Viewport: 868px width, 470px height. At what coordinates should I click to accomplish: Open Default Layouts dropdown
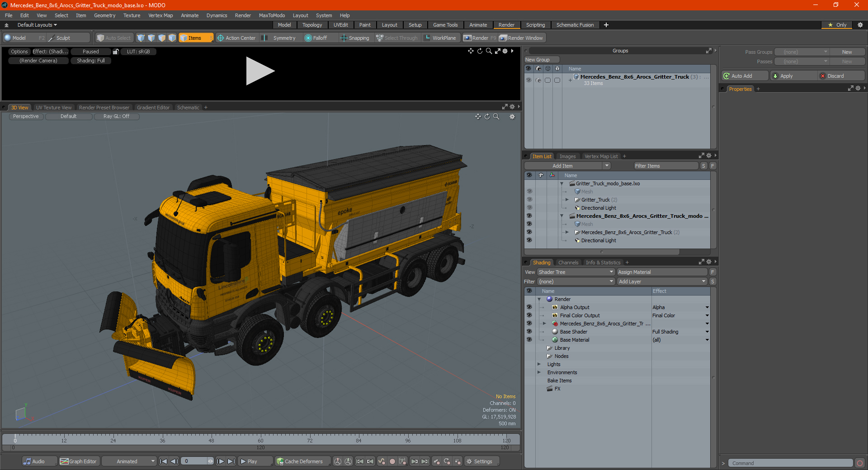click(x=37, y=25)
